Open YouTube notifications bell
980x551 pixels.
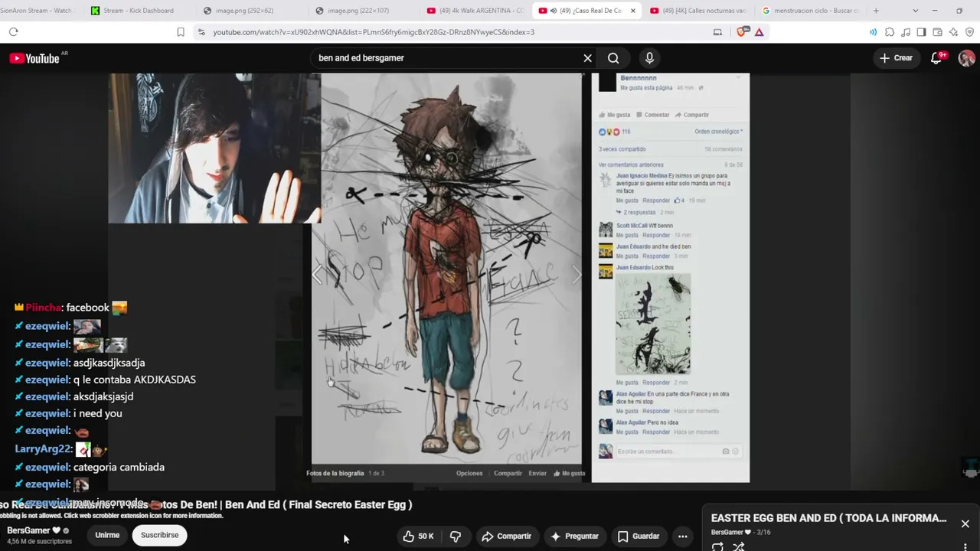[936, 58]
